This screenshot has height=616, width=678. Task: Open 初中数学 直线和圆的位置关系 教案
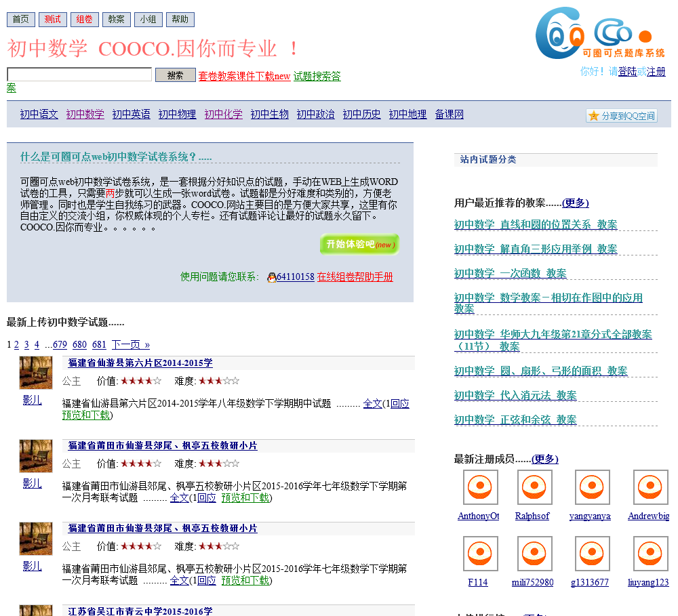coord(536,224)
